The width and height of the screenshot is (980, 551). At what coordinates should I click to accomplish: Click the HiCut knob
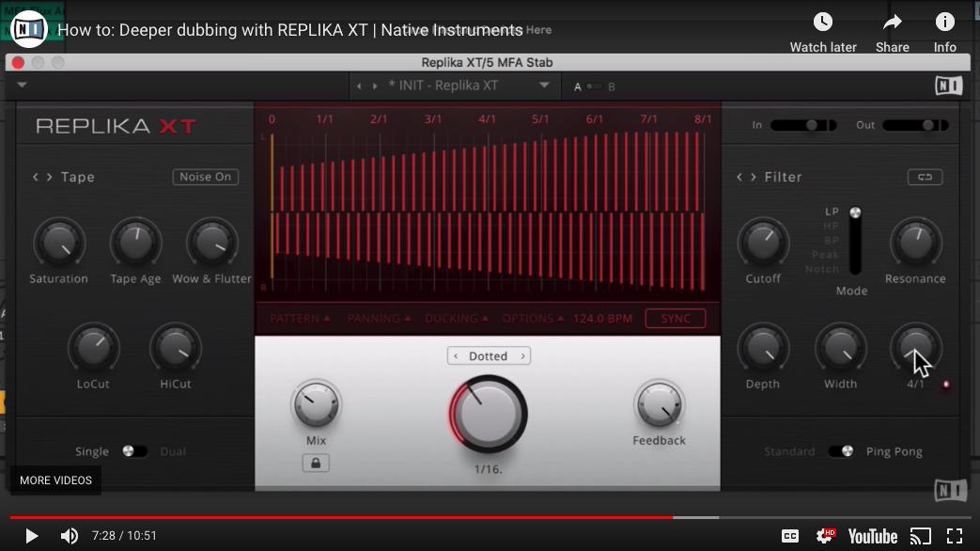[176, 348]
